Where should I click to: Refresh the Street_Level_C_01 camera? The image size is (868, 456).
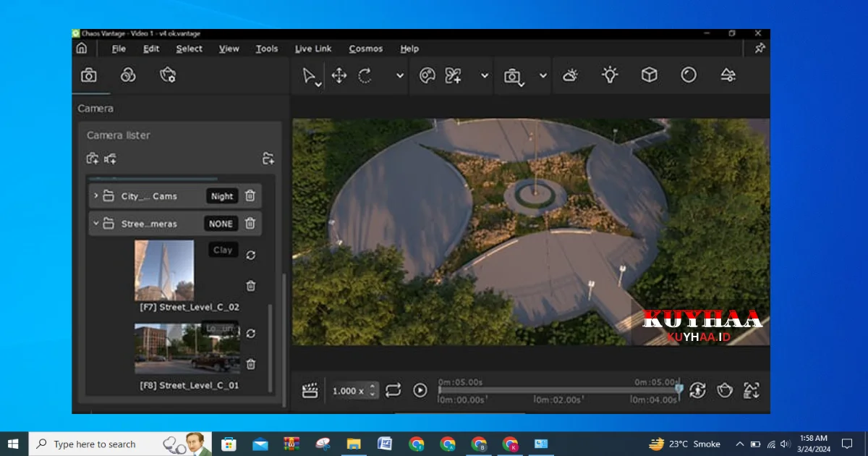click(x=251, y=334)
